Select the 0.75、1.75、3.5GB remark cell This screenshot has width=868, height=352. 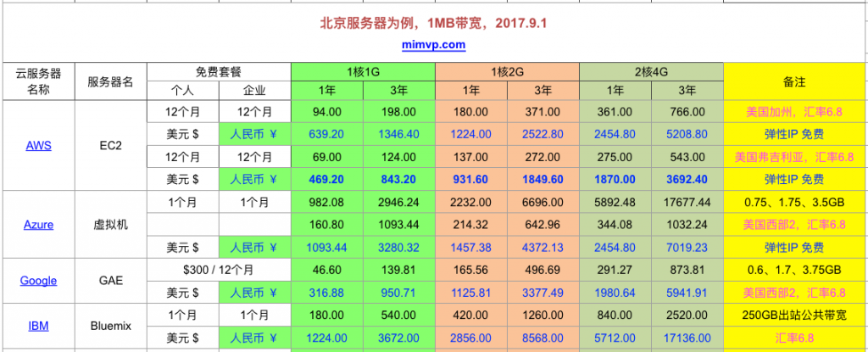coord(794,203)
